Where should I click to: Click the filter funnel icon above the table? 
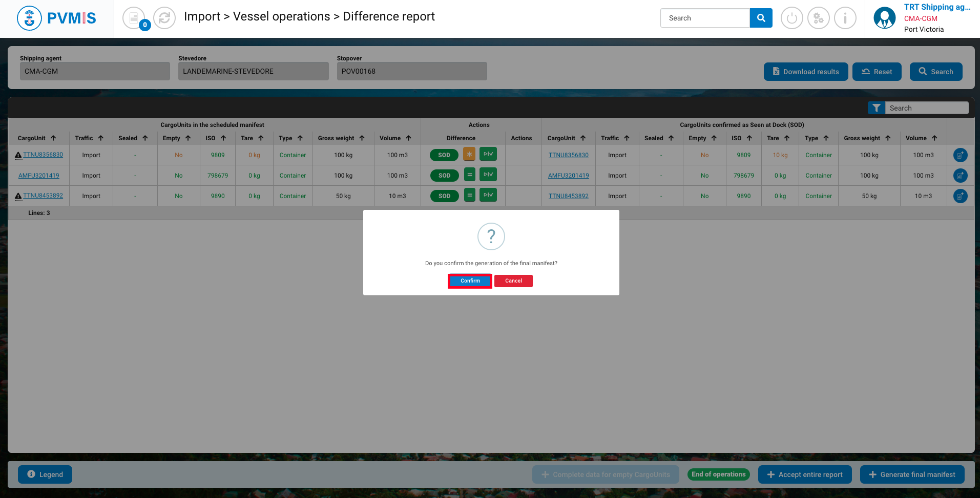tap(876, 108)
